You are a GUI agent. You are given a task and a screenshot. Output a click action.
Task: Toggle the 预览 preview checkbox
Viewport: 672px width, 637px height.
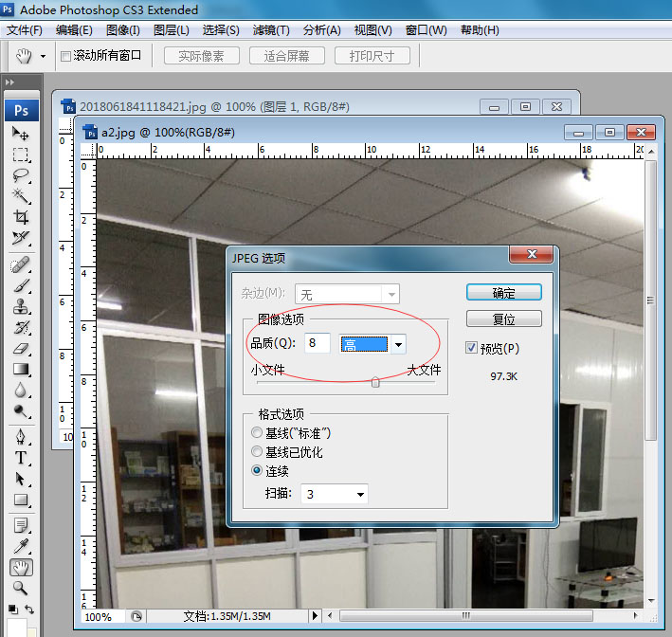pyautogui.click(x=472, y=349)
